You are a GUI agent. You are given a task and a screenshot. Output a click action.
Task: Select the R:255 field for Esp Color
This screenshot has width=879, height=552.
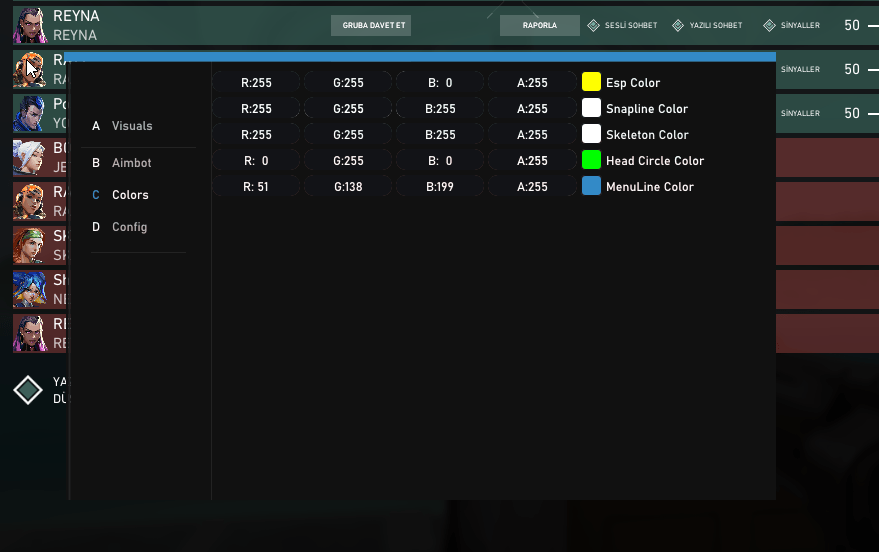(x=256, y=82)
